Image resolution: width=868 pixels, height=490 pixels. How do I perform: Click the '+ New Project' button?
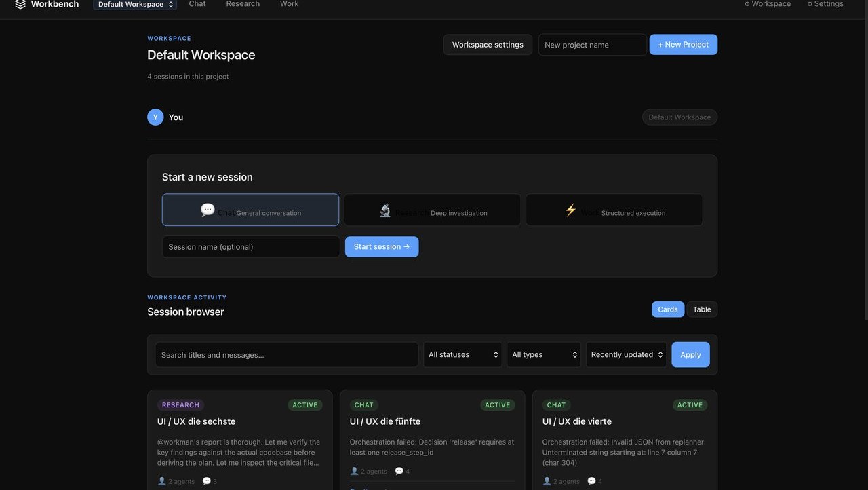tap(684, 45)
